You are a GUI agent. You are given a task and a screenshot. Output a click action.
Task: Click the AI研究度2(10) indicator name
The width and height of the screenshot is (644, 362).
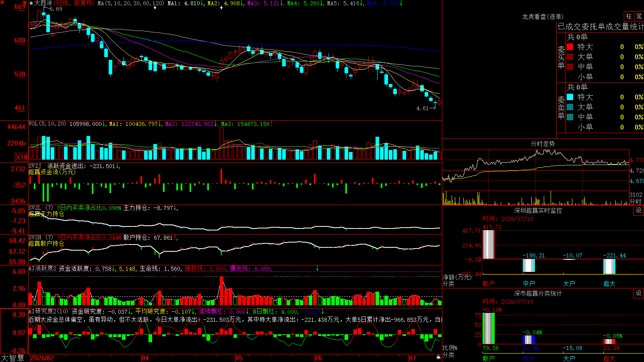click(49, 312)
